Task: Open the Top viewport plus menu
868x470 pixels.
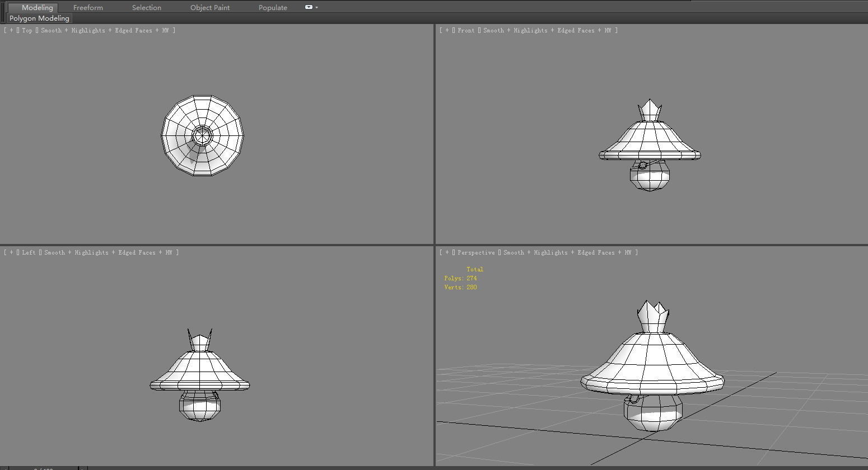Action: (12, 30)
